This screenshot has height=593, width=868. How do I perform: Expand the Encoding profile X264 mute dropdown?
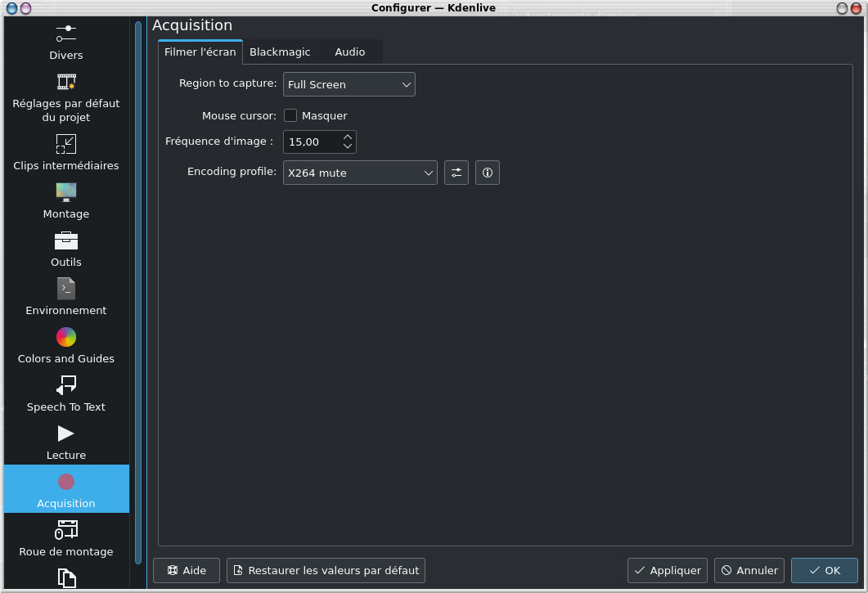tap(360, 173)
